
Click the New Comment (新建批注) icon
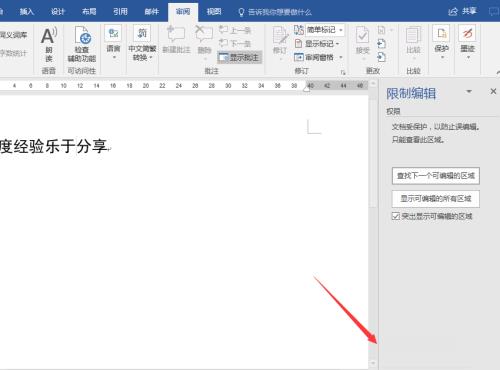point(176,34)
